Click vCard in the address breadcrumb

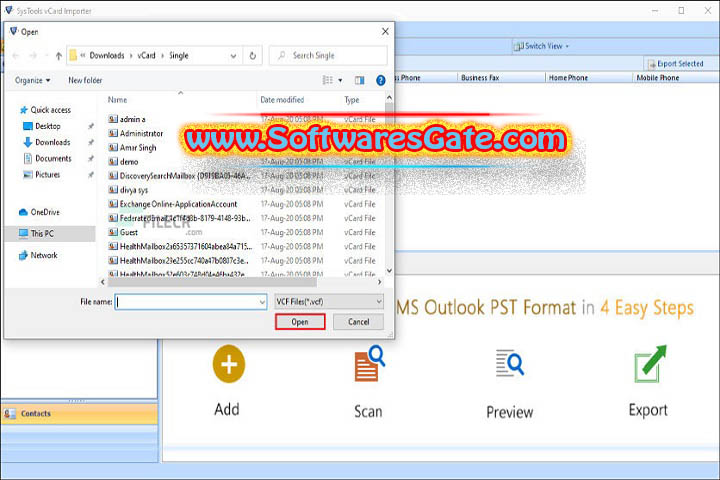point(146,56)
